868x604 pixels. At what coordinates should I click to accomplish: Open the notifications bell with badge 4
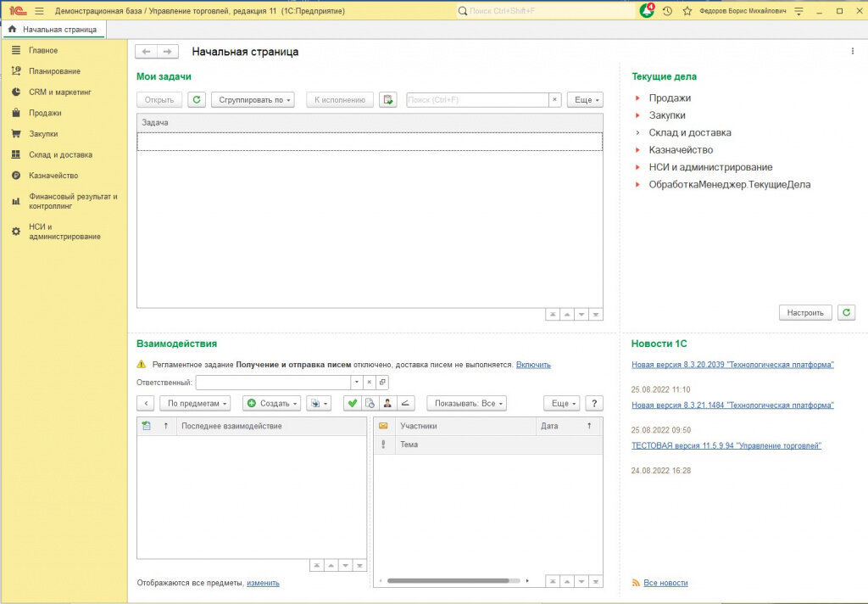[x=647, y=10]
